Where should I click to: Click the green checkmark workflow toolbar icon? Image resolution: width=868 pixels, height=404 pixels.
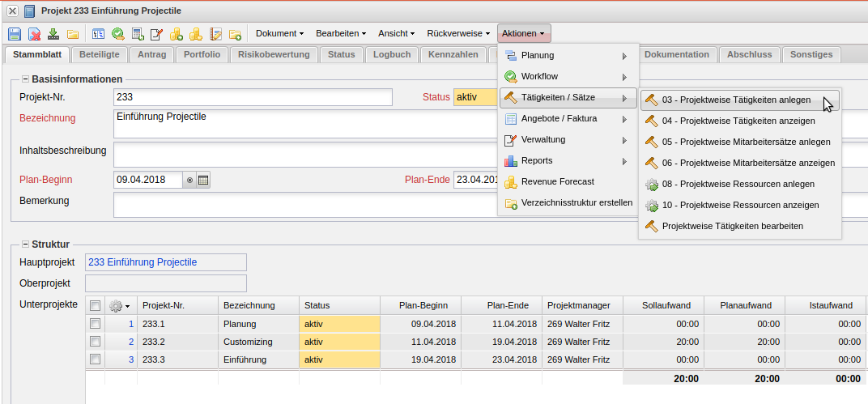click(118, 34)
